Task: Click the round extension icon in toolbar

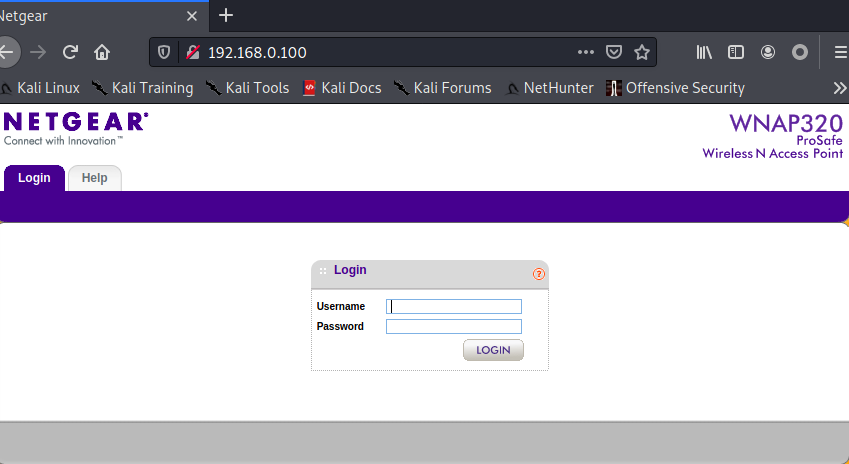Action: [x=800, y=53]
